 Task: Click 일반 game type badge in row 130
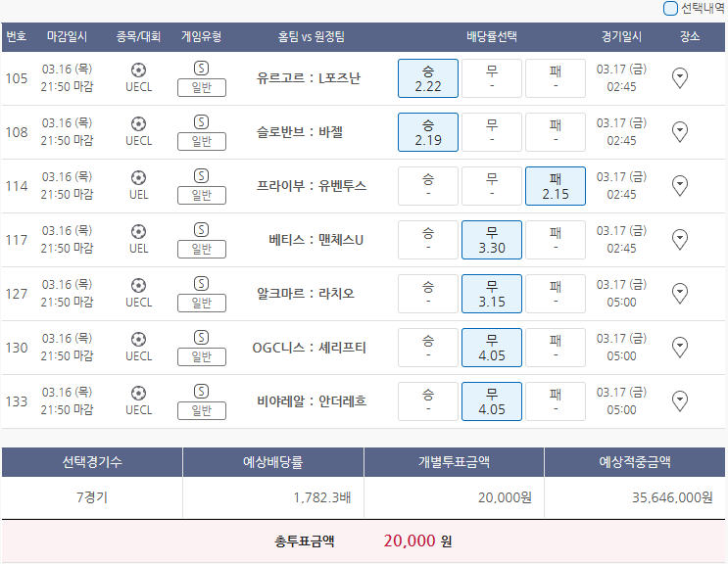coord(202,356)
